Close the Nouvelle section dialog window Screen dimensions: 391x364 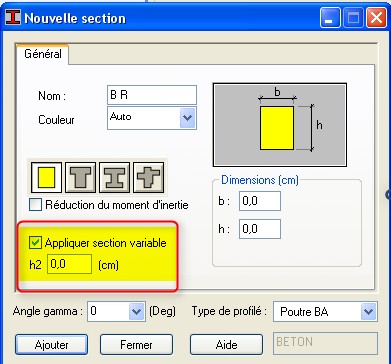pos(376,17)
